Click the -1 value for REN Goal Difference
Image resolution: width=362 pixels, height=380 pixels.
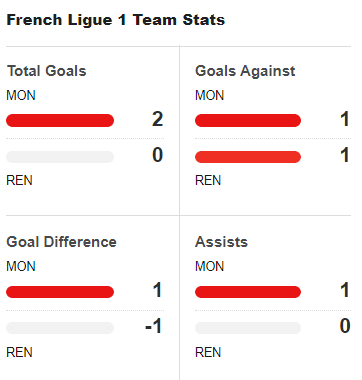click(154, 326)
